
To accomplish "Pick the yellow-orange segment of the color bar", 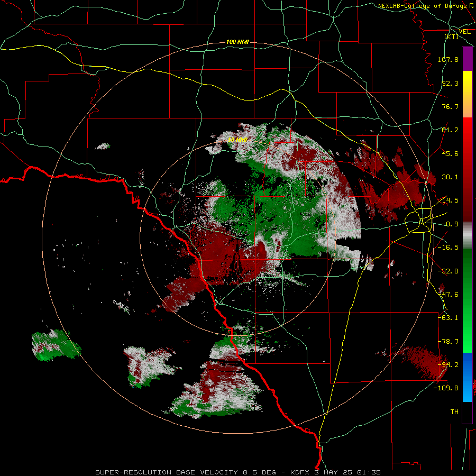I will pos(467,94).
